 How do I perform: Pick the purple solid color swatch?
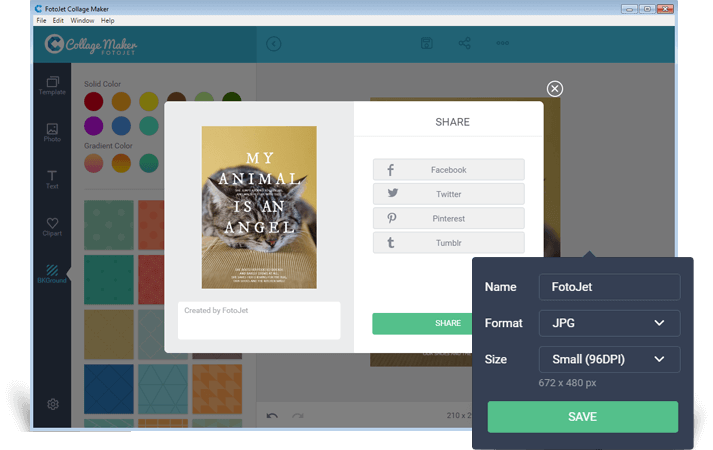click(x=94, y=126)
